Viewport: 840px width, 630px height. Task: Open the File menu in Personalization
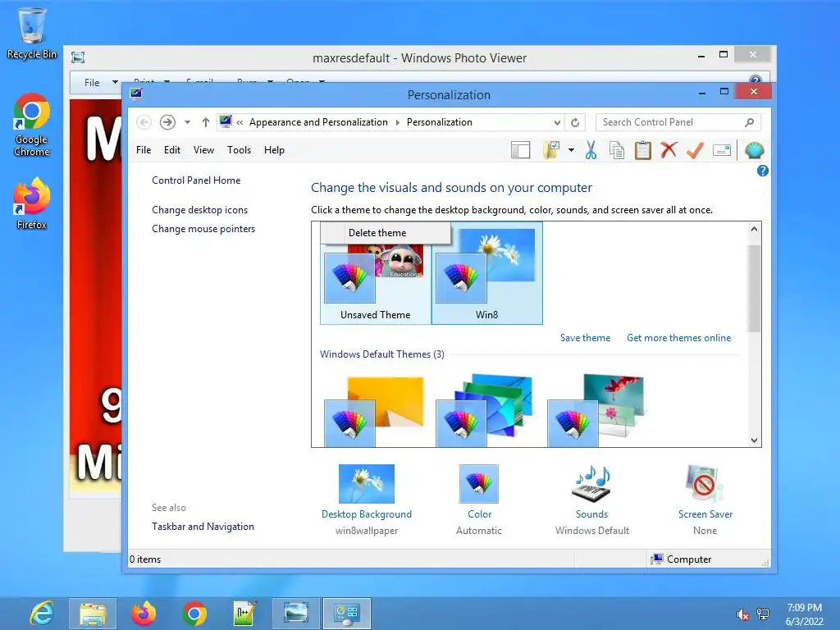[x=143, y=150]
